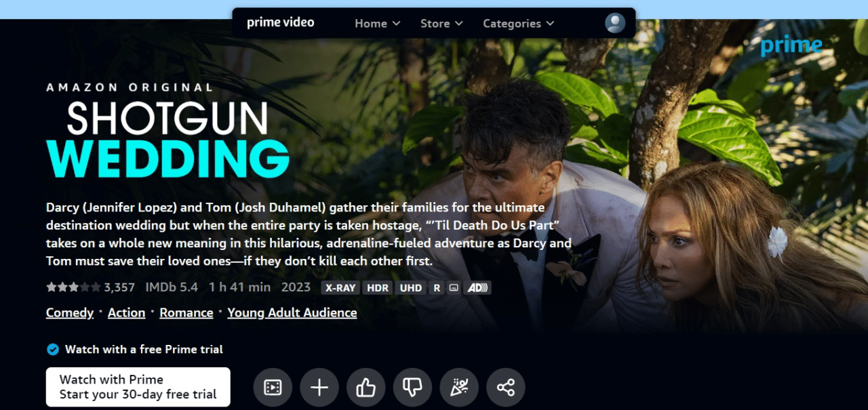Select the X-RAY badge
868x410 pixels.
click(x=340, y=287)
